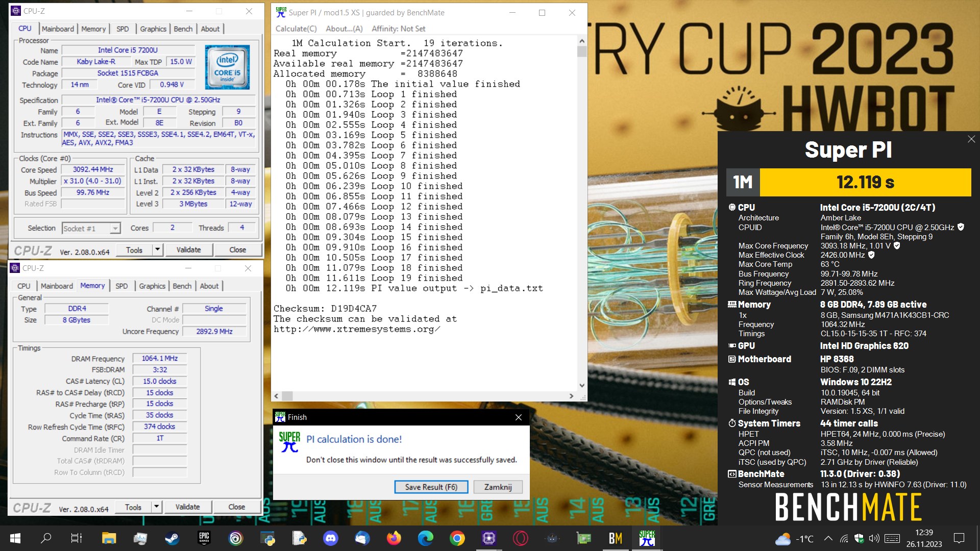This screenshot has width=980, height=551.
Task: Open the touch keyboard tray icon
Action: (892, 538)
